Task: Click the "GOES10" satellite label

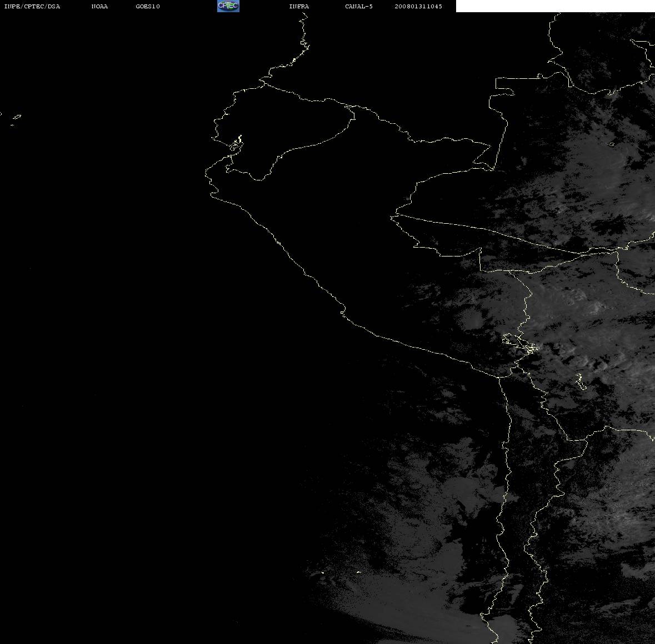Action: [147, 6]
